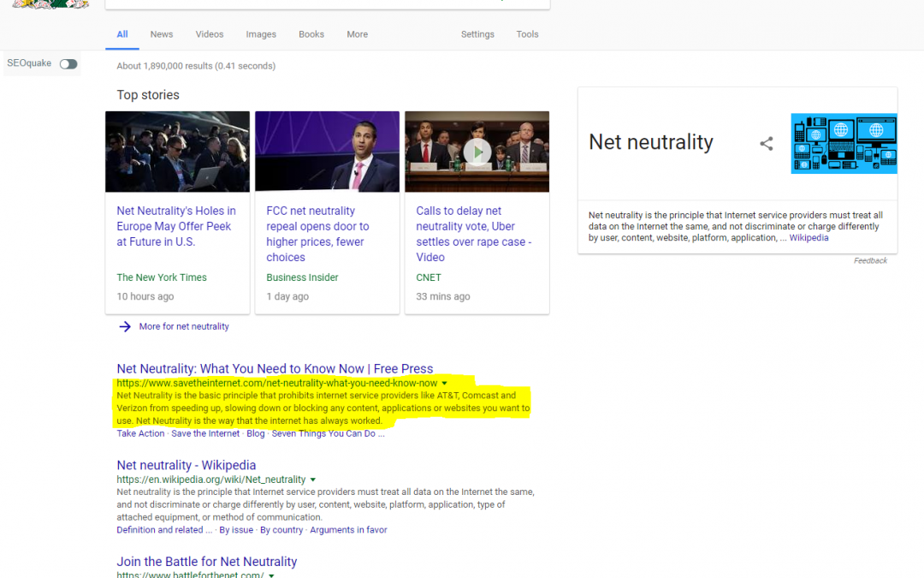The height and width of the screenshot is (578, 924).
Task: Open Google search Settings
Action: tap(477, 34)
